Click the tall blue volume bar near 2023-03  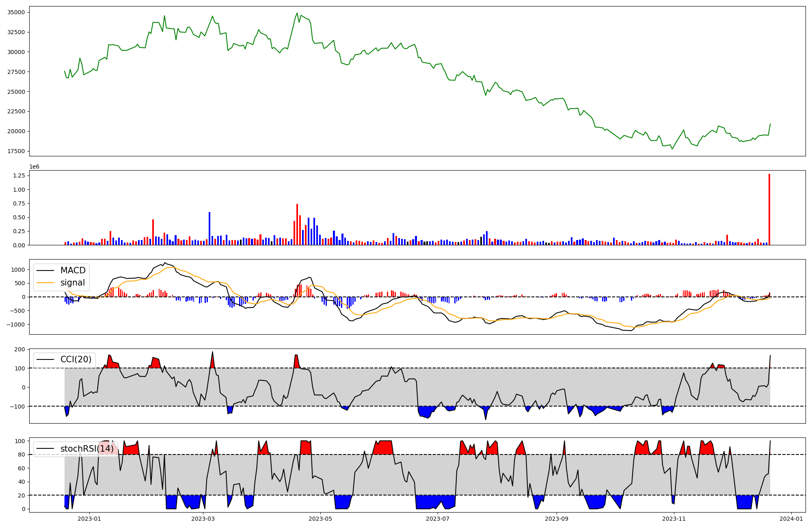[209, 228]
